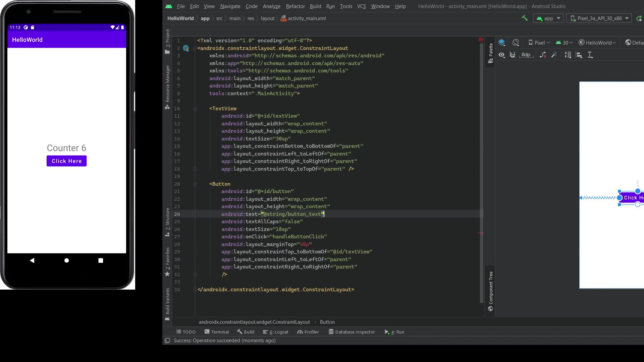Open the Terminal tool window

(216, 332)
